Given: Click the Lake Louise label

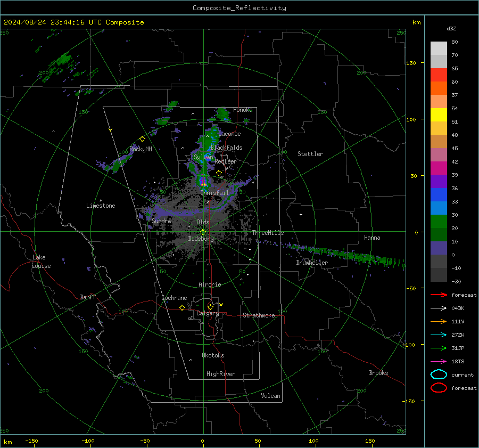Looking at the screenshot, I should [42, 262].
